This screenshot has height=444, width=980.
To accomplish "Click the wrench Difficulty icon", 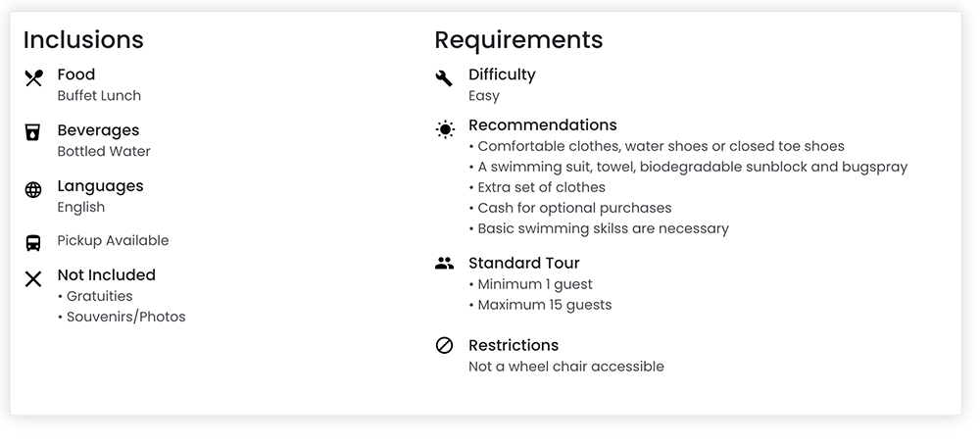I will coord(444,78).
